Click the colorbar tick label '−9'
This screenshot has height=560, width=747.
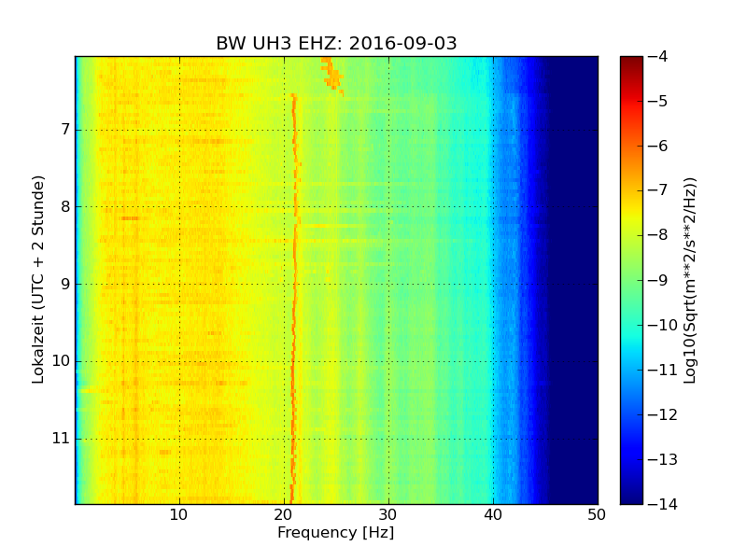pos(658,280)
